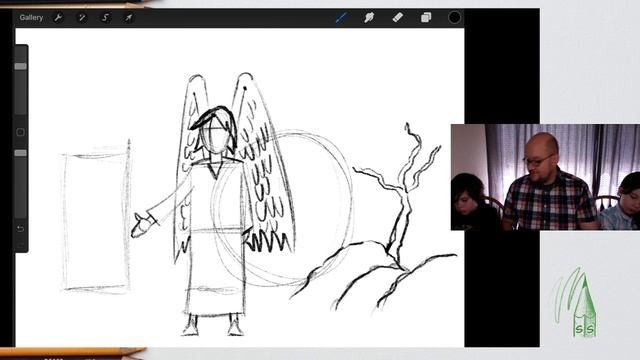
Task: Activate the Transform arrow tool
Action: coord(129,18)
